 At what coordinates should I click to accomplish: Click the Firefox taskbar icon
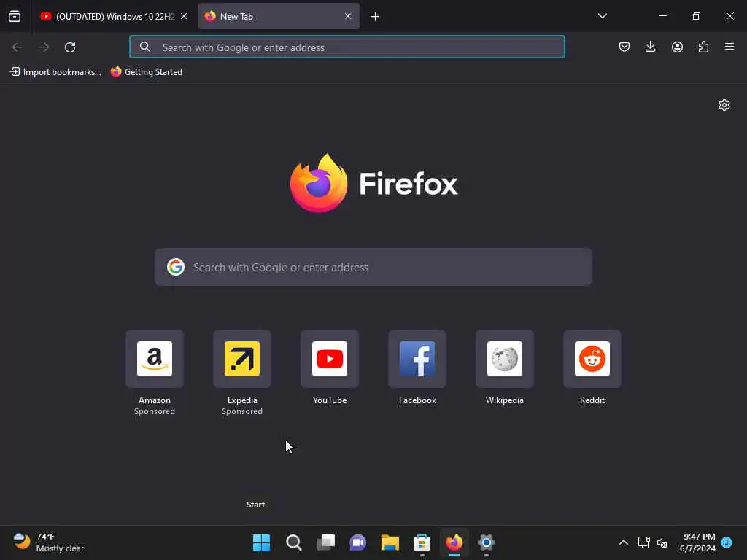pyautogui.click(x=454, y=542)
